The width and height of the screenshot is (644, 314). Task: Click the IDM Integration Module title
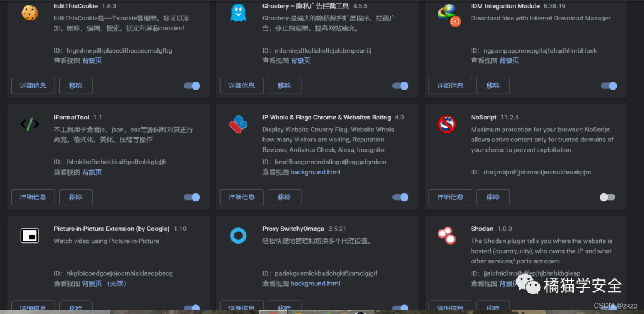pyautogui.click(x=505, y=6)
